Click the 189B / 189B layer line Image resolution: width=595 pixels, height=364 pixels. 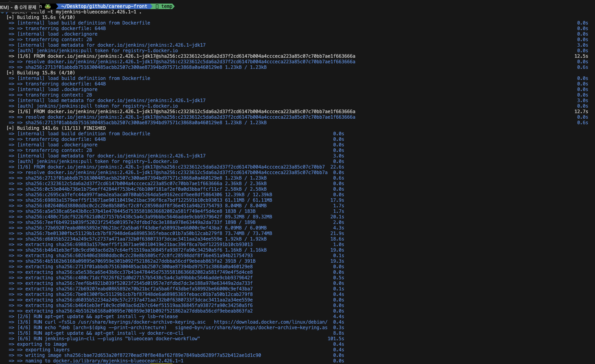[x=132, y=222]
